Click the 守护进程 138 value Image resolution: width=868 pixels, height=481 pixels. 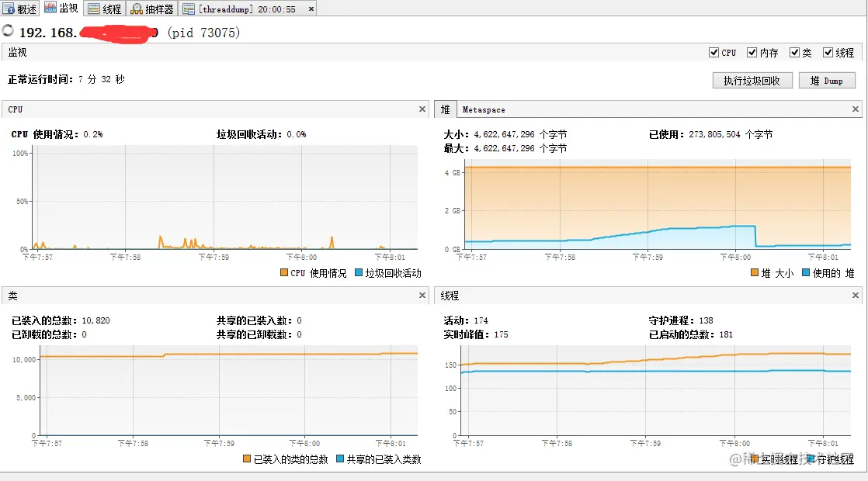click(706, 320)
